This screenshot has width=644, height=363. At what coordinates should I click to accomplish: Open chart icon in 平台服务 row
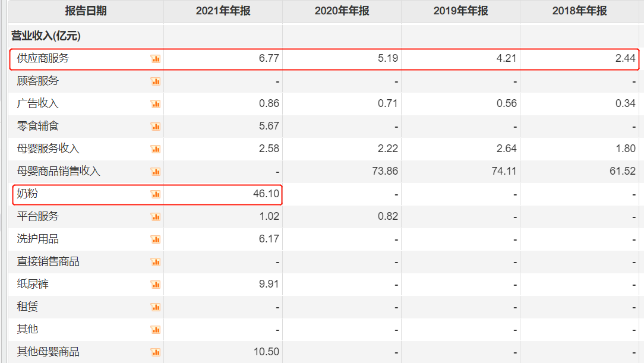156,217
